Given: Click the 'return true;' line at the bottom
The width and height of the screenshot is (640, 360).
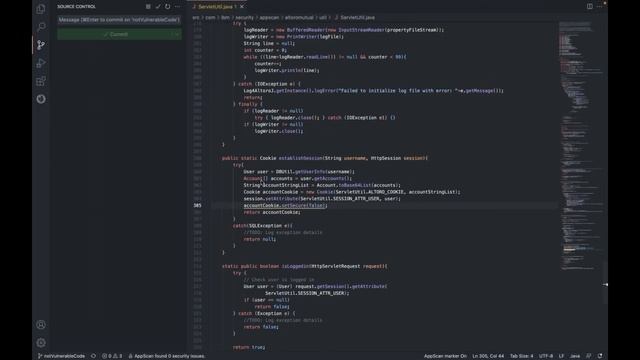Looking at the screenshot, I should click(x=249, y=347).
